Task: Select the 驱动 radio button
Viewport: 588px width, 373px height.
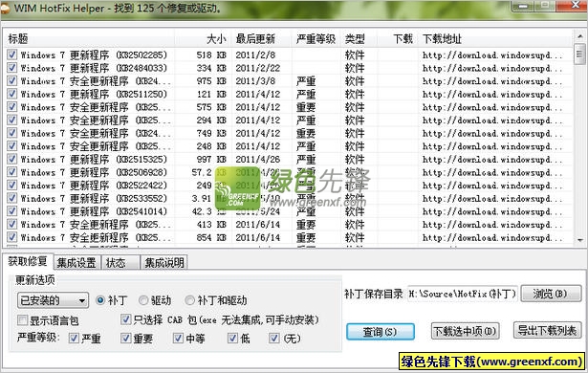Action: click(143, 300)
